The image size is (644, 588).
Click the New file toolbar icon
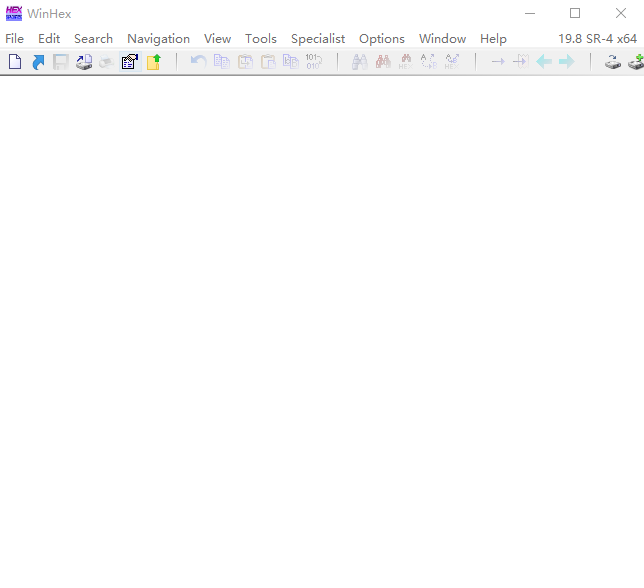point(15,62)
